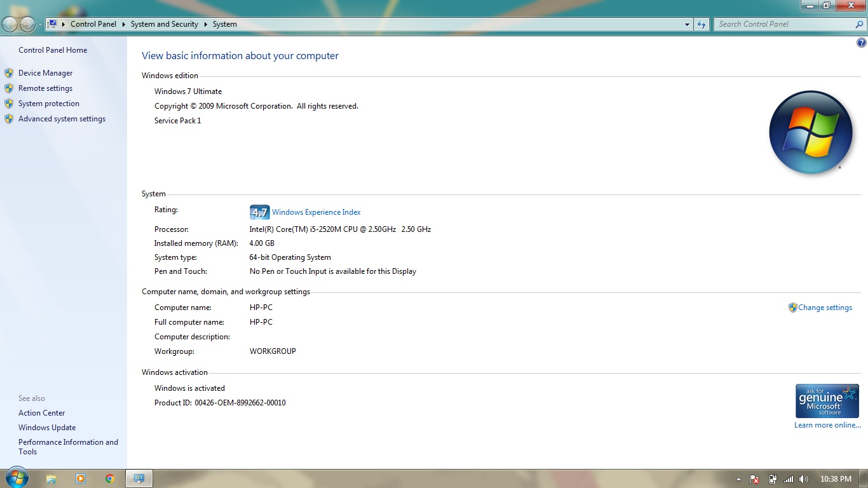Screen dimensions: 868x488
Task: Show hidden system tray icons
Action: coord(738,479)
